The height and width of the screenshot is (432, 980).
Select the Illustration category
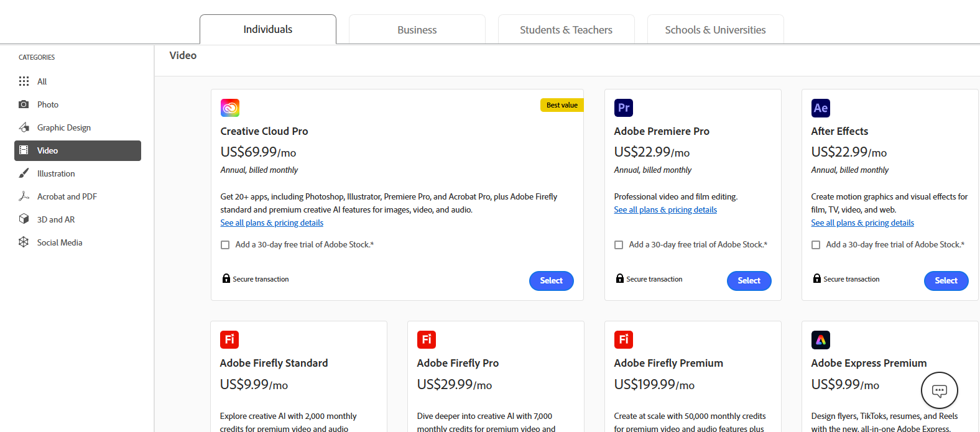tap(78, 173)
